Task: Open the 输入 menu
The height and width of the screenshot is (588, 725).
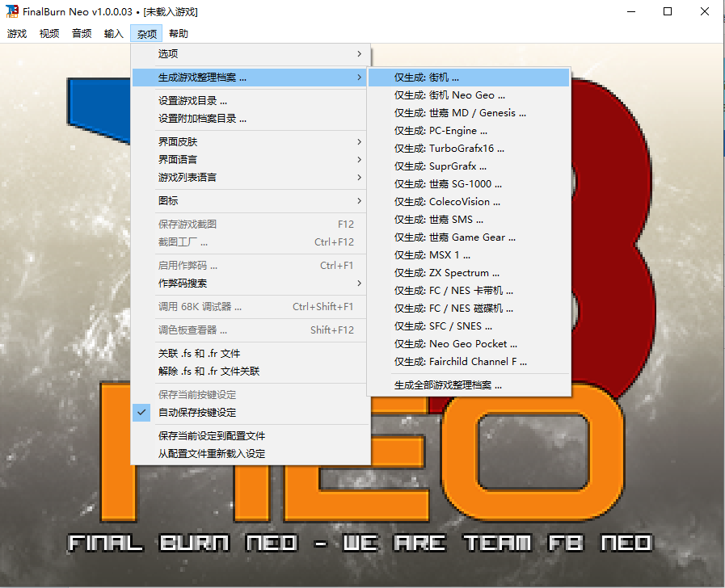Action: tap(114, 34)
